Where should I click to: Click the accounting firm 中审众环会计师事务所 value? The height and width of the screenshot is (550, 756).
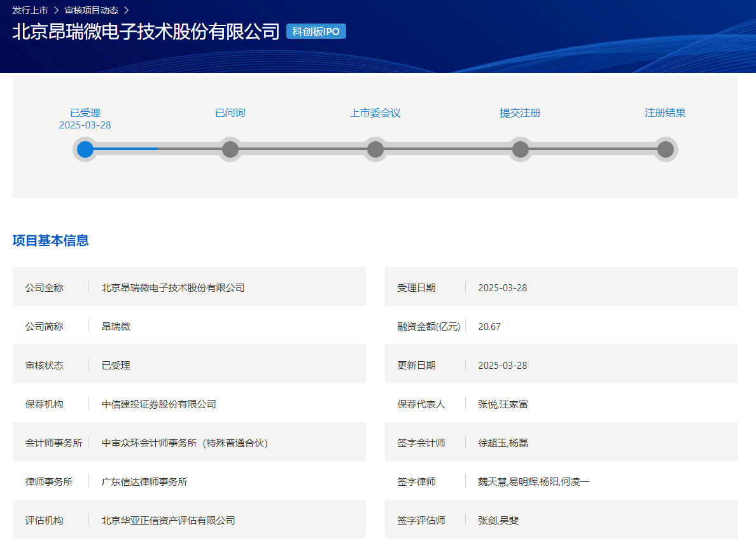pyautogui.click(x=185, y=443)
